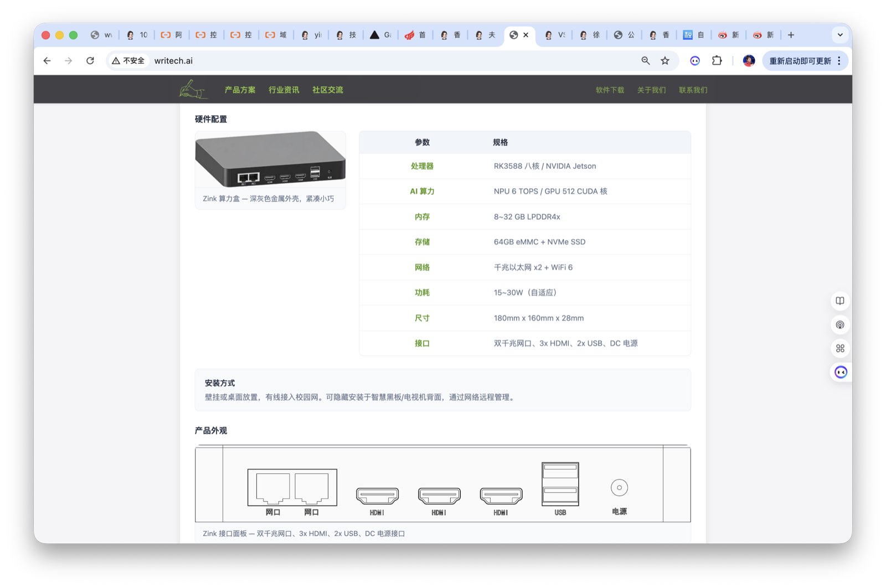
Task: Click the 内存 parameter label
Action: [422, 217]
